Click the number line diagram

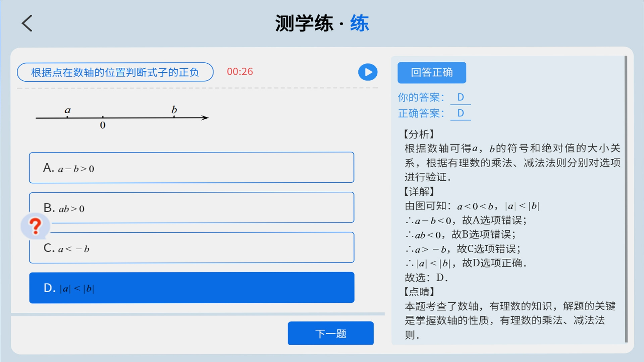122,117
